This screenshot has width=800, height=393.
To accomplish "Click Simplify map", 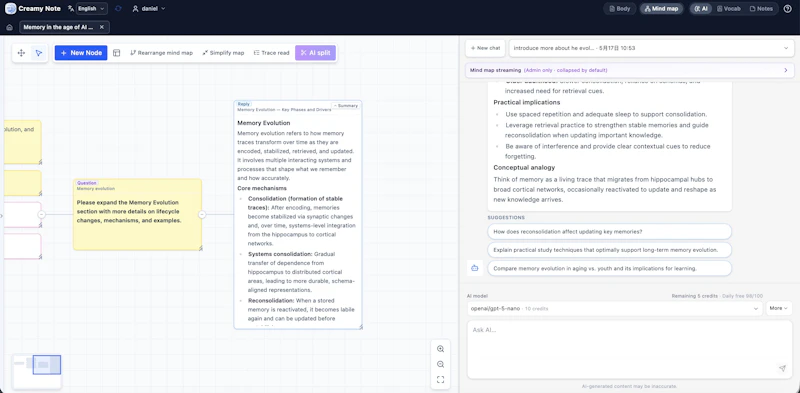I will tap(223, 53).
